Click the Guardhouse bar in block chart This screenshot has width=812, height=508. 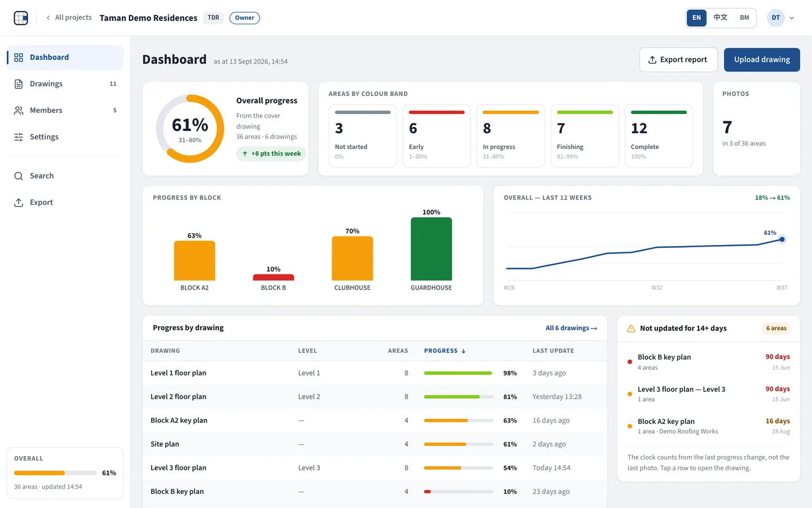431,249
